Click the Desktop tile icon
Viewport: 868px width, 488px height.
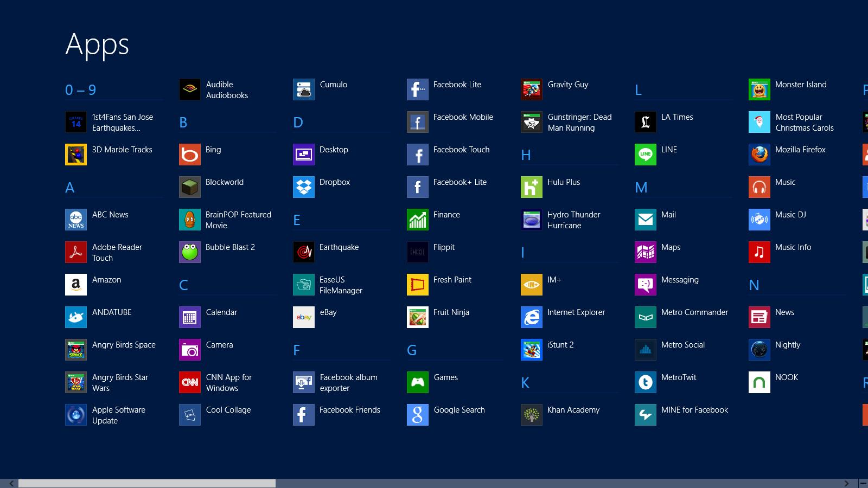(x=304, y=155)
